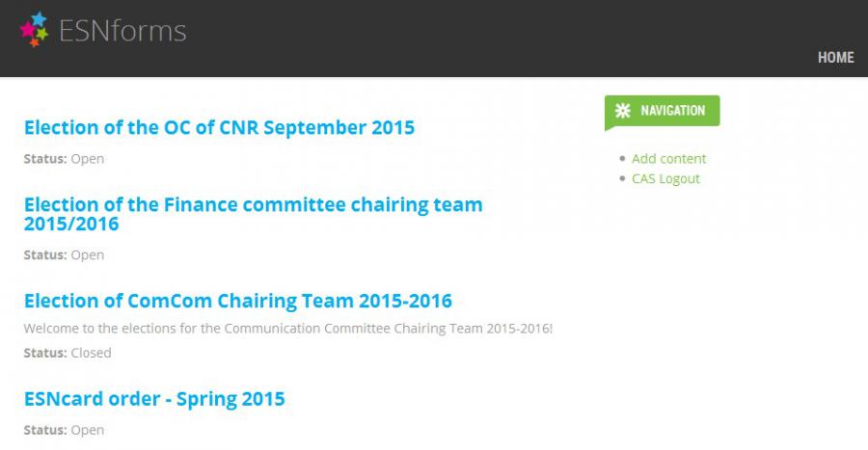Click Status Closed under ComCom election
868x450 pixels.
tap(67, 353)
